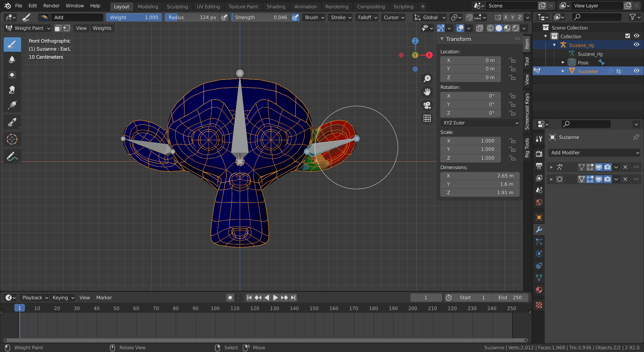Open the Cursor settings dropdown

pyautogui.click(x=394, y=17)
